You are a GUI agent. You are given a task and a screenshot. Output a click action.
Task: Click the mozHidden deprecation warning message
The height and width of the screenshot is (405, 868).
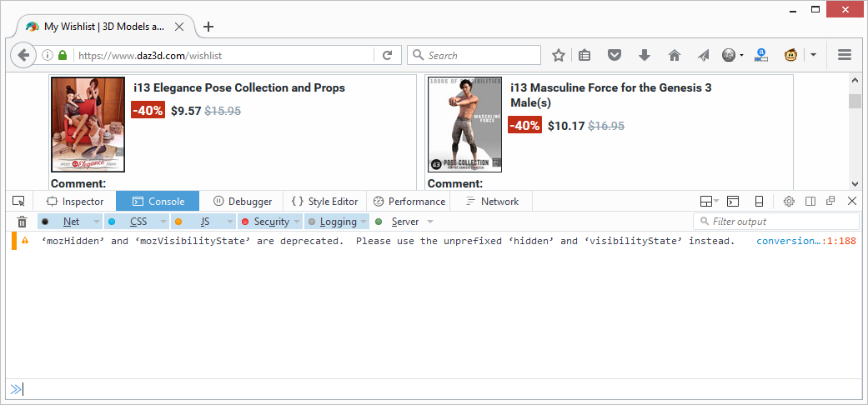389,241
